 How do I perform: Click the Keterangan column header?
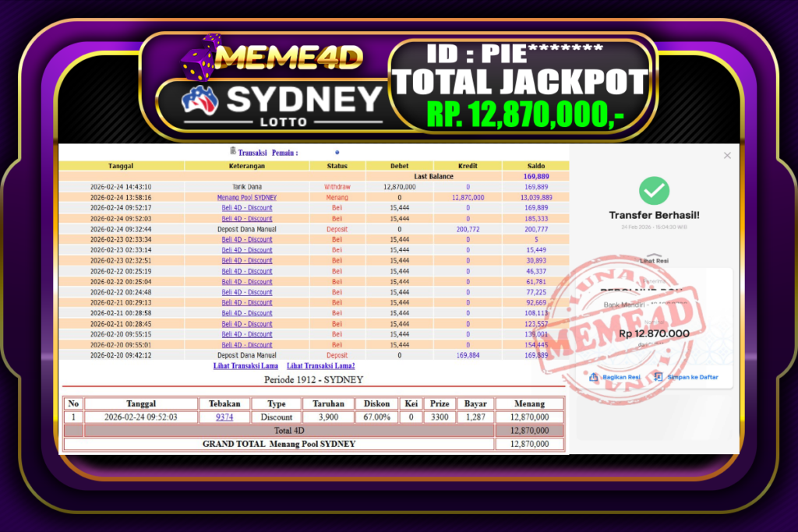tap(246, 166)
